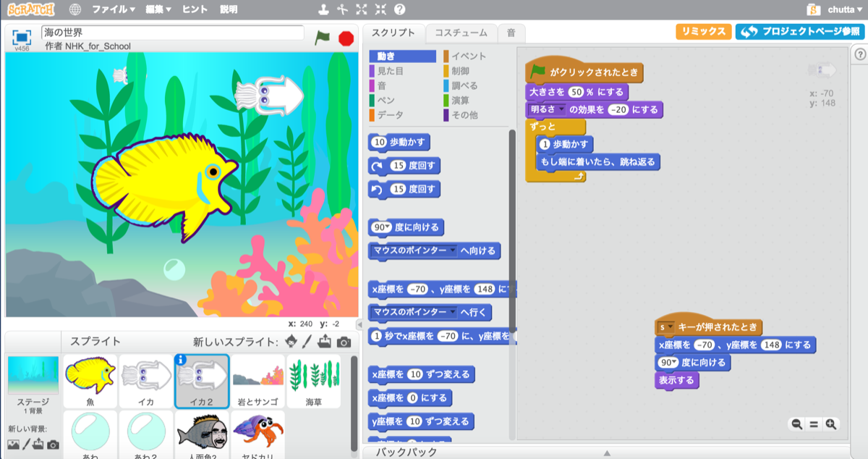Open 明るさ effect dropdown in script
This screenshot has height=459, width=868.
[x=561, y=109]
